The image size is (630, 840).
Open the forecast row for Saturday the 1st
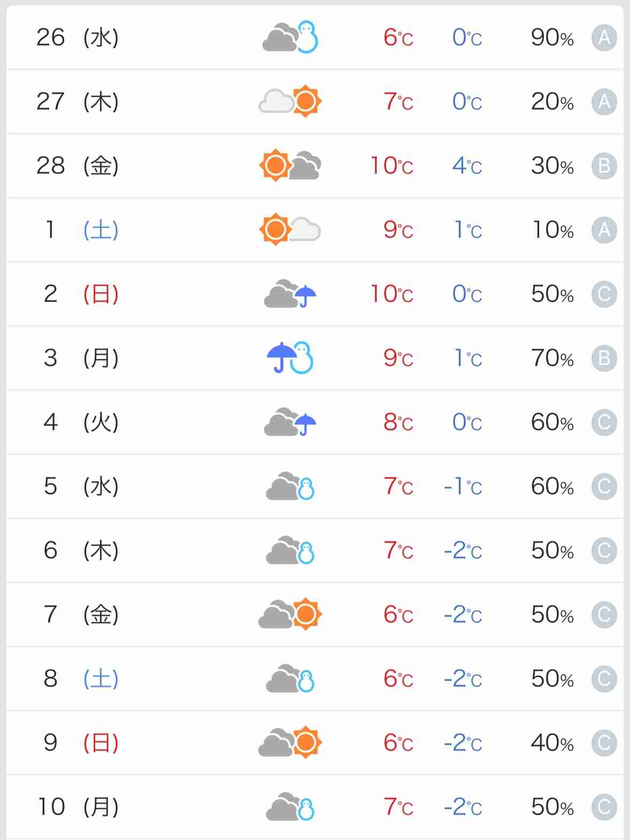click(x=315, y=230)
